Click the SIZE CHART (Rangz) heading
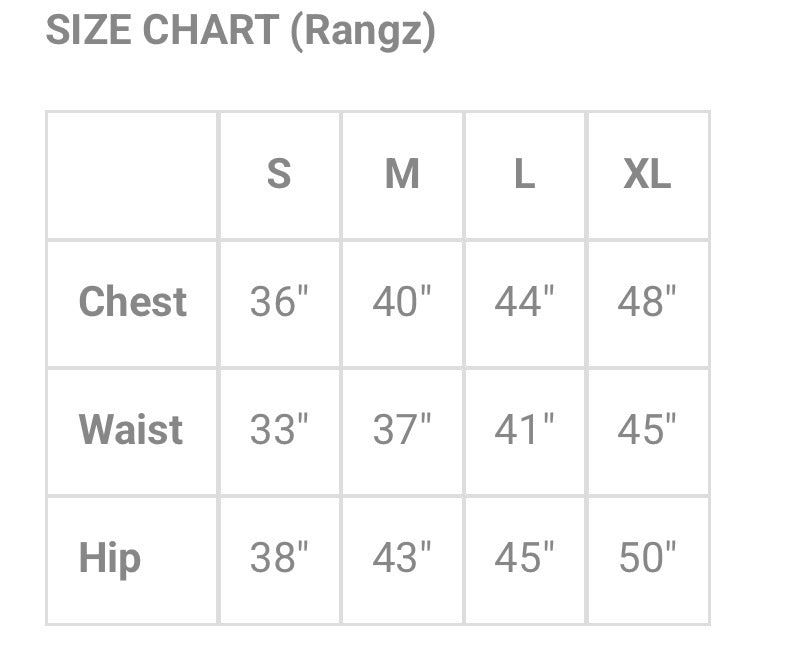Image resolution: width=798 pixels, height=662 pixels. pos(241,32)
